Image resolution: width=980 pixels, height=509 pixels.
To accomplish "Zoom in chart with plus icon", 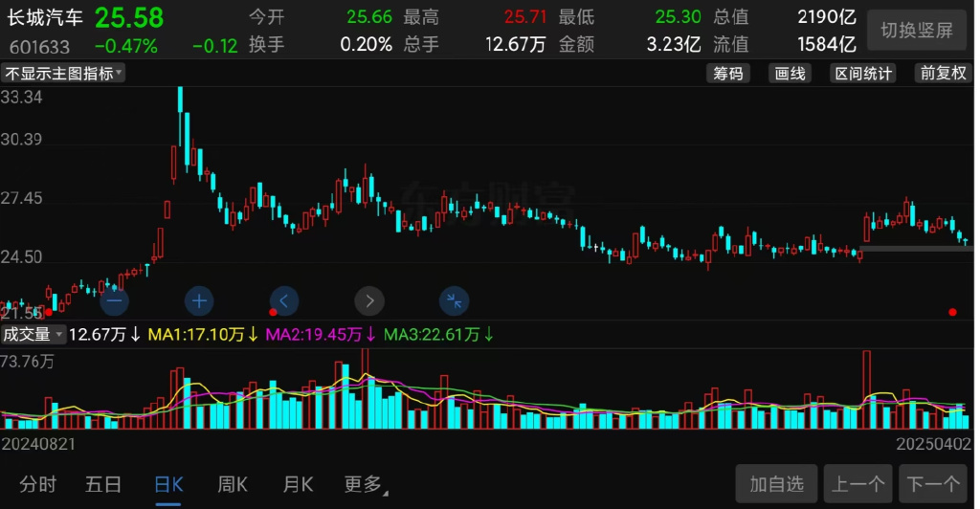I will click(x=199, y=301).
